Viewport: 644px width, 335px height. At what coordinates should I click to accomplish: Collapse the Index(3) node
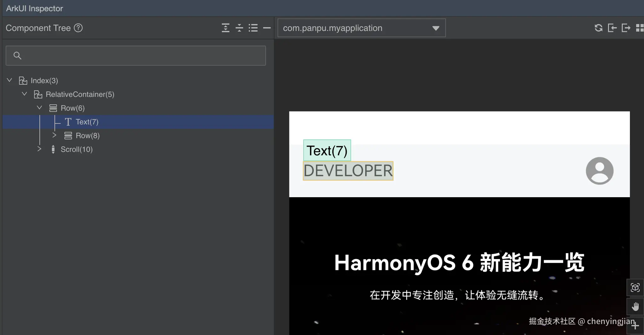pyautogui.click(x=9, y=80)
